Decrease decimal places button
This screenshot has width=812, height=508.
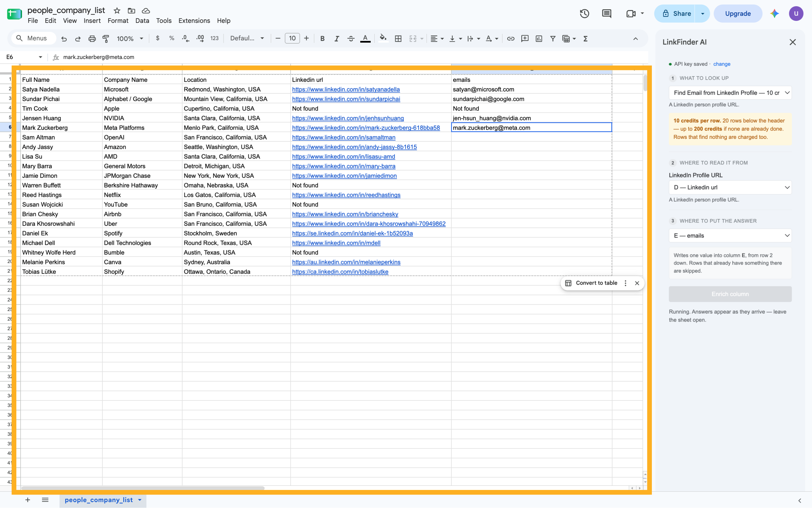point(185,38)
